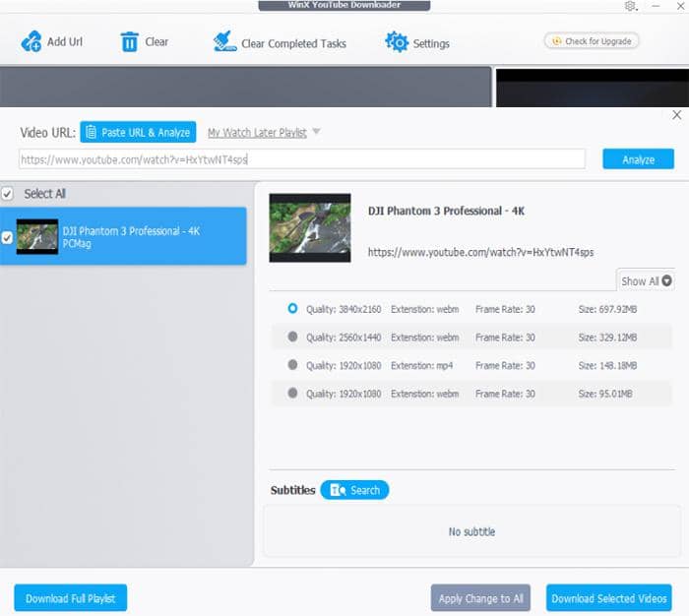Focus the video URL input field
The height and width of the screenshot is (616, 689).
302,159
